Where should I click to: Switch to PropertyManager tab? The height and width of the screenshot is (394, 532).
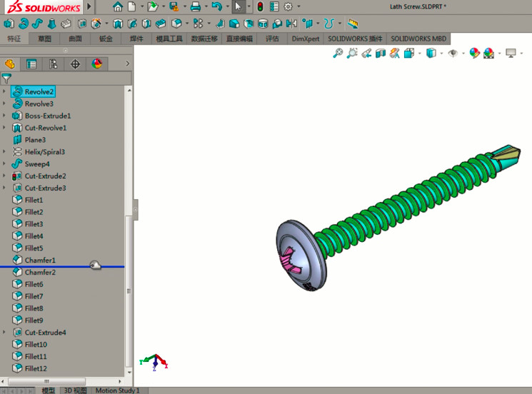[x=31, y=64]
